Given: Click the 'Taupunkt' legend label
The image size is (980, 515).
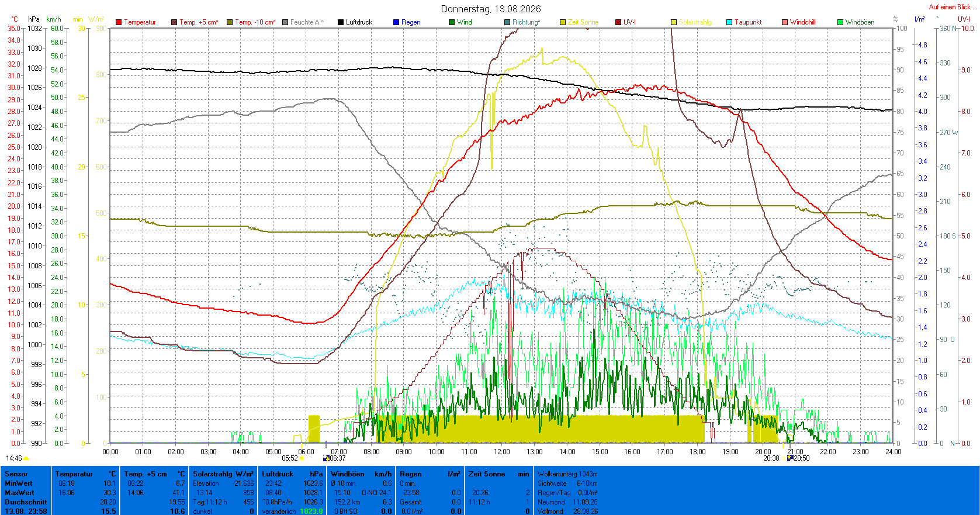Looking at the screenshot, I should pos(748,22).
